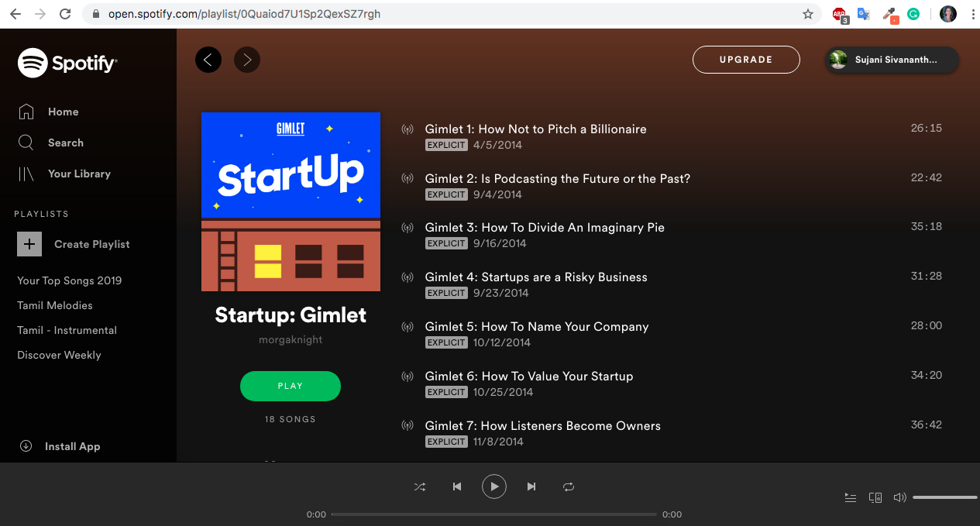Click podcast icon beside Gimlet 6 episode
This screenshot has width=980, height=526.
[x=407, y=376]
